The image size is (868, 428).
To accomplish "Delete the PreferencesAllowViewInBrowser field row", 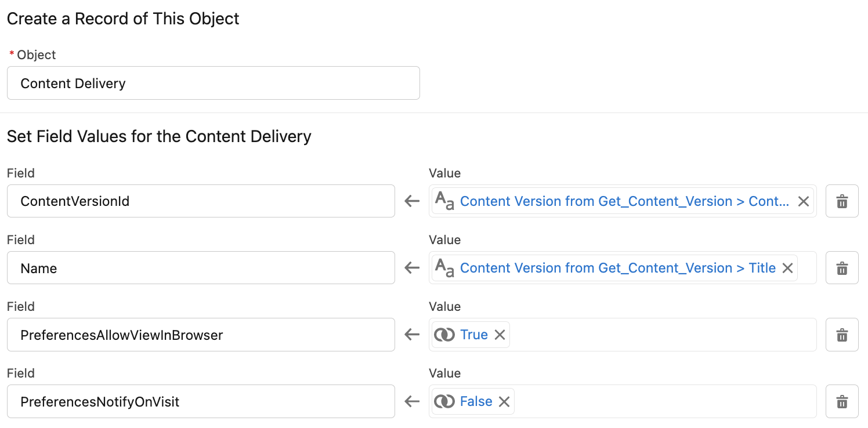I will (x=842, y=335).
